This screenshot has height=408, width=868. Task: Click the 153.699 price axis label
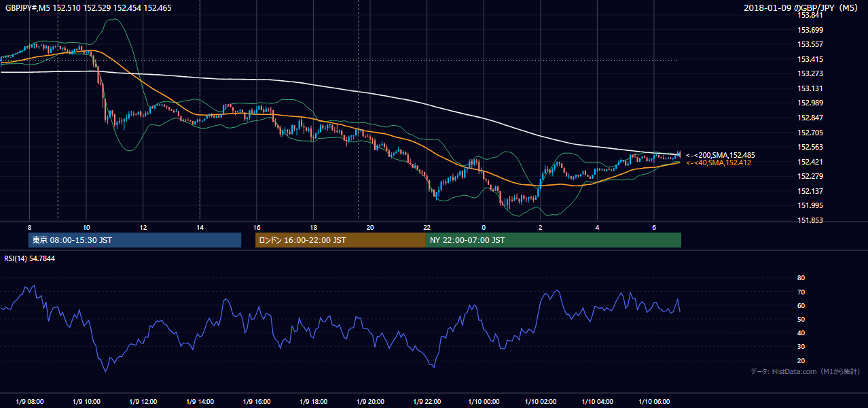pos(810,30)
